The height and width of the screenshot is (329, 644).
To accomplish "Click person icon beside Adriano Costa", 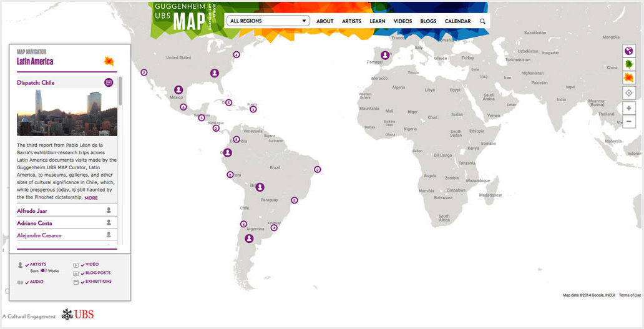I will tap(109, 223).
